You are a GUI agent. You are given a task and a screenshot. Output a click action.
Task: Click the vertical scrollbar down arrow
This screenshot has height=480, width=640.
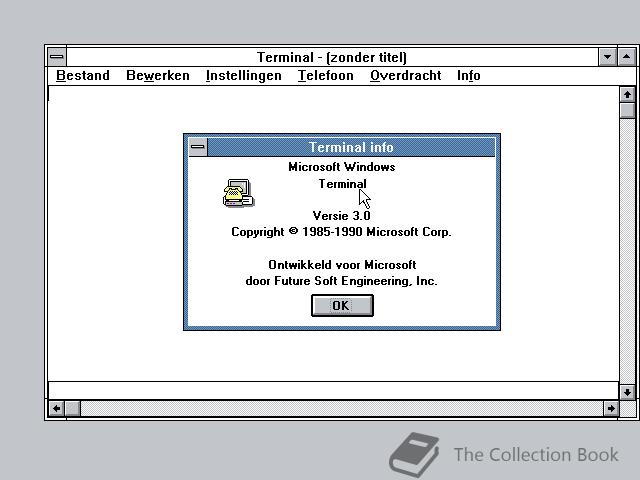click(x=627, y=392)
